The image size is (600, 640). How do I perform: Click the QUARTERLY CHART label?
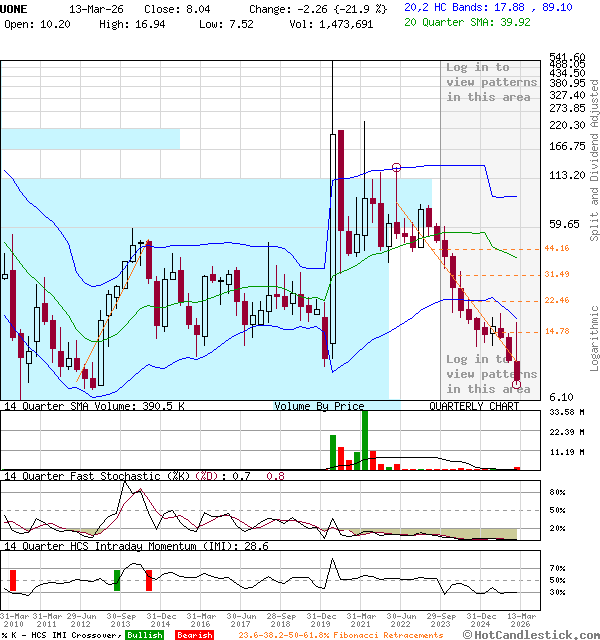(473, 407)
